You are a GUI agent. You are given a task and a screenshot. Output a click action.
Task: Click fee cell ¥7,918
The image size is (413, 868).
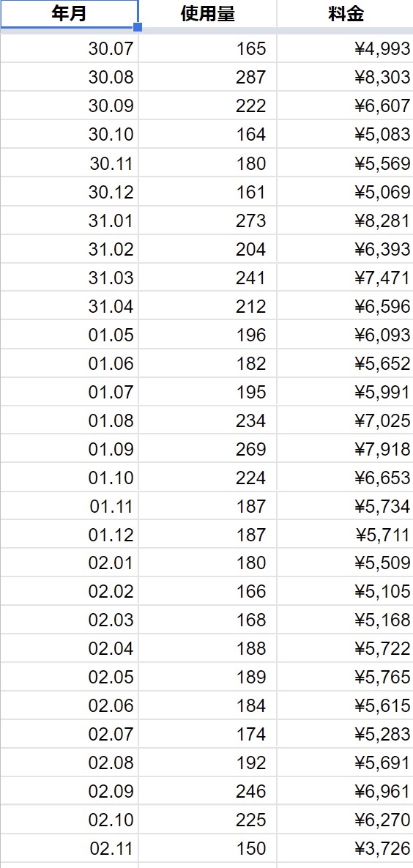point(346,448)
